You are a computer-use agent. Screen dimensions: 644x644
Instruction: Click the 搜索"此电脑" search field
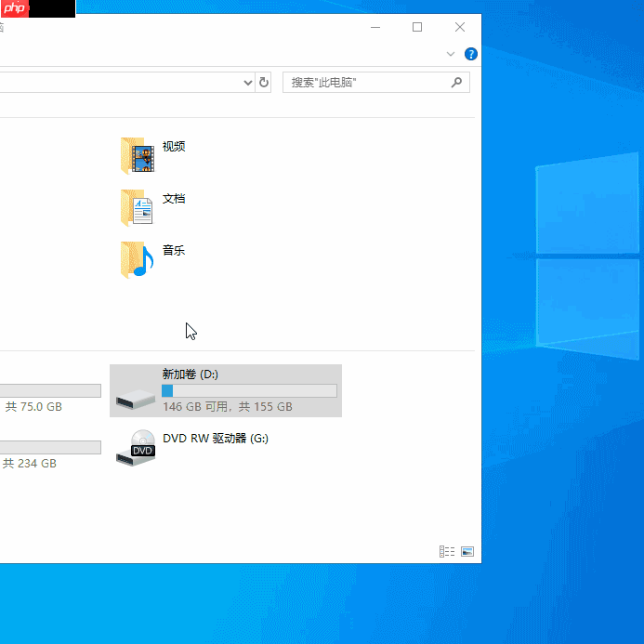[375, 83]
